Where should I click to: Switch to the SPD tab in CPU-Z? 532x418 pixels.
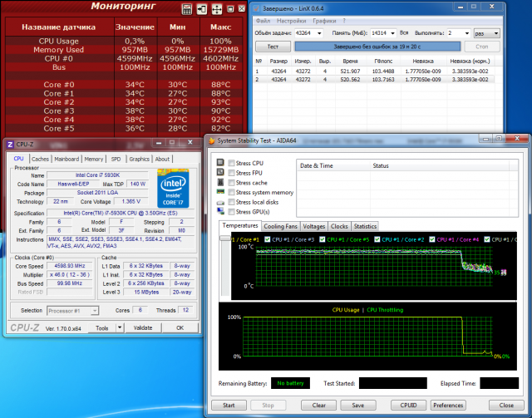(x=116, y=159)
